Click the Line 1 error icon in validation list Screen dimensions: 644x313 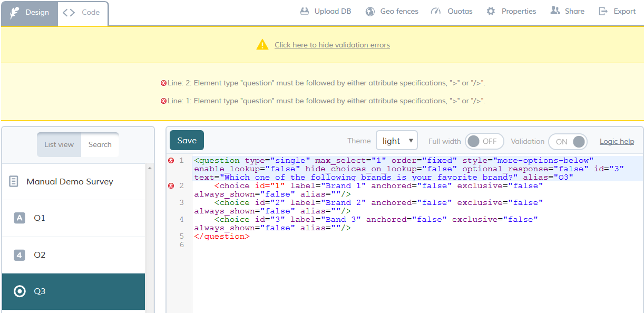click(x=163, y=101)
